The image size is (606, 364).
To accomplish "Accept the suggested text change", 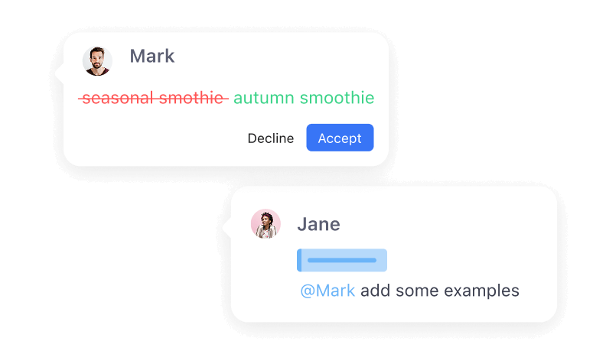I will tap(340, 138).
